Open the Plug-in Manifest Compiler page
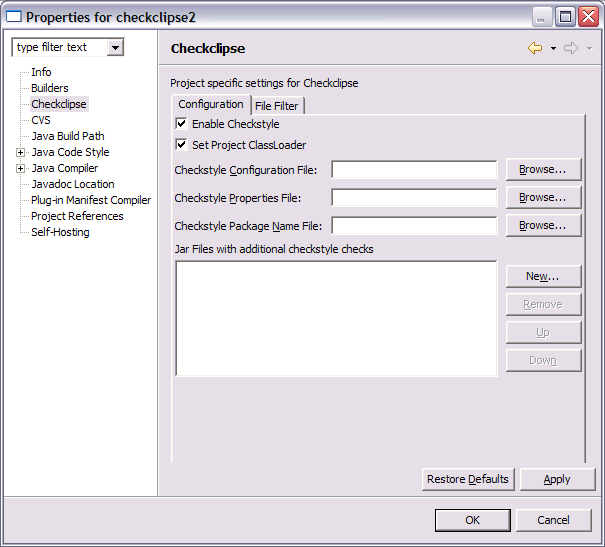This screenshot has height=547, width=605. (91, 200)
